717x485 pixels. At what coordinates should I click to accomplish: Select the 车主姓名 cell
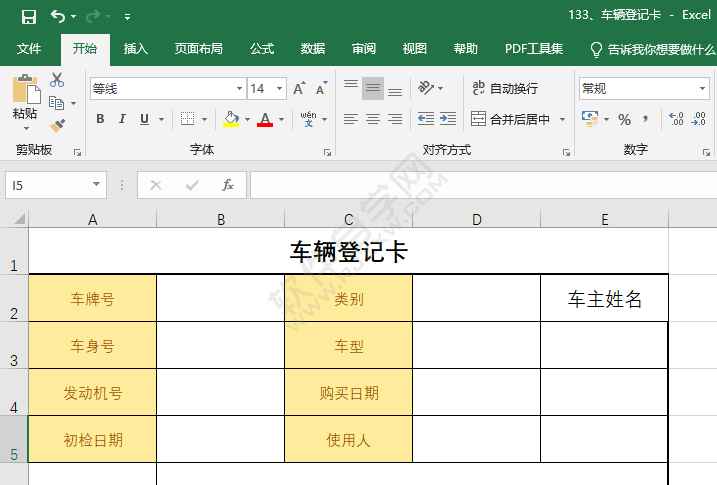click(x=605, y=298)
